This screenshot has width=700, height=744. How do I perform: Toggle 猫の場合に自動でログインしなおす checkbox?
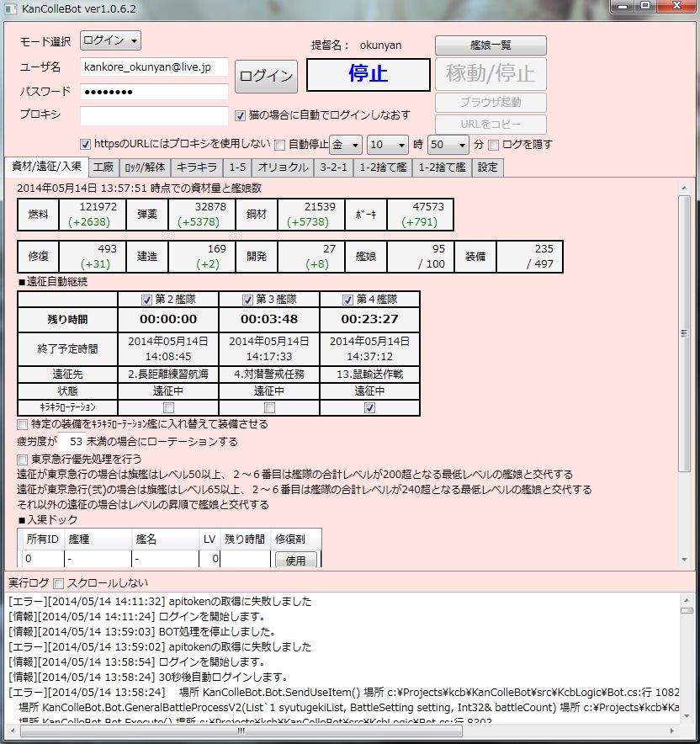tap(241, 115)
